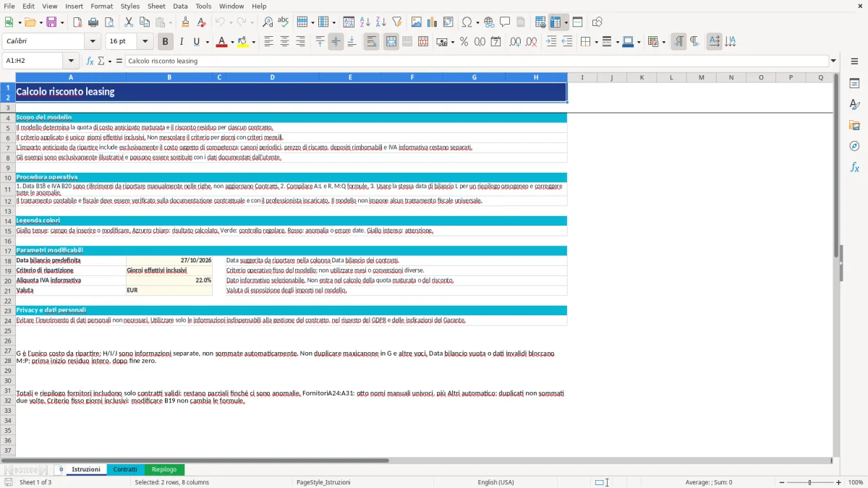Toggle Freeze Rows and Columns
The width and height of the screenshot is (868, 488).
tap(555, 22)
